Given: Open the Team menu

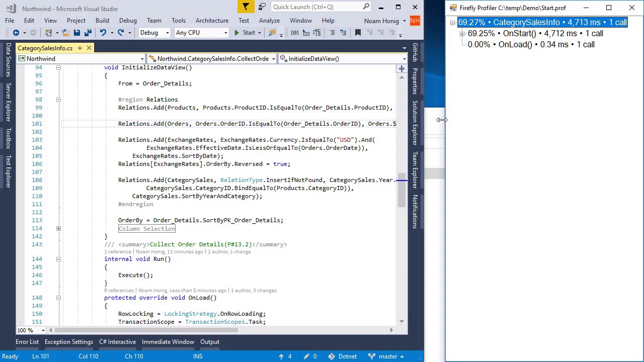Looking at the screenshot, I should pos(154,21).
